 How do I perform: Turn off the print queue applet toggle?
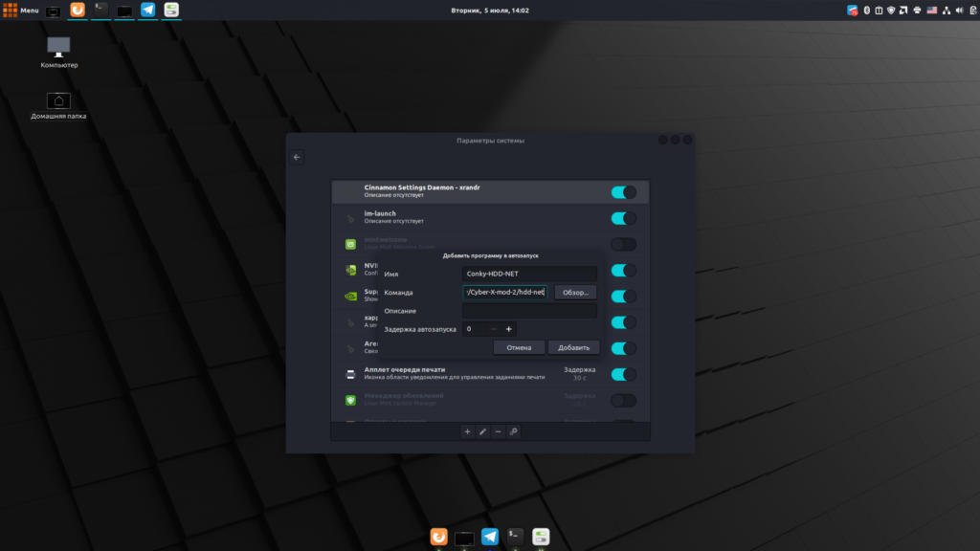click(x=623, y=374)
